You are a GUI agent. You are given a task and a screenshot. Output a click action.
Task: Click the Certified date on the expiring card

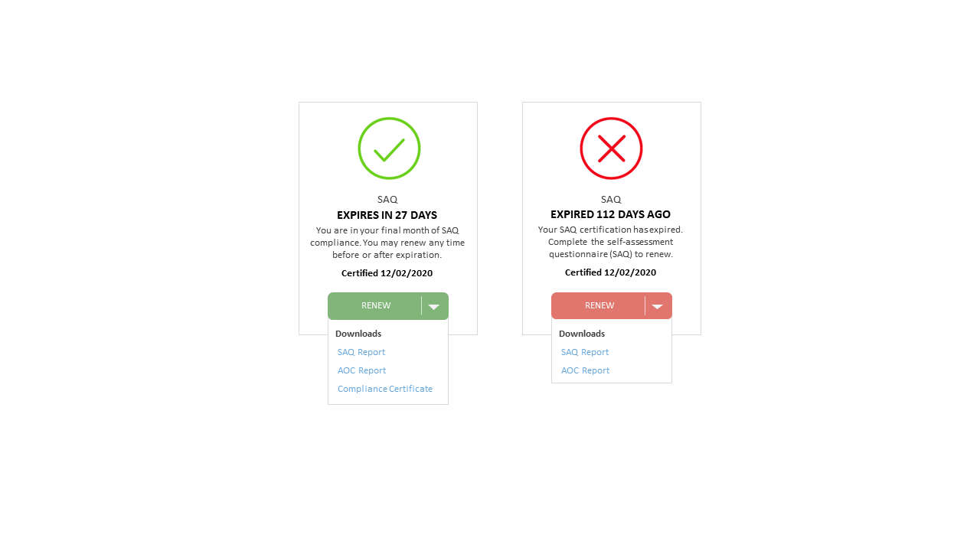pyautogui.click(x=387, y=273)
